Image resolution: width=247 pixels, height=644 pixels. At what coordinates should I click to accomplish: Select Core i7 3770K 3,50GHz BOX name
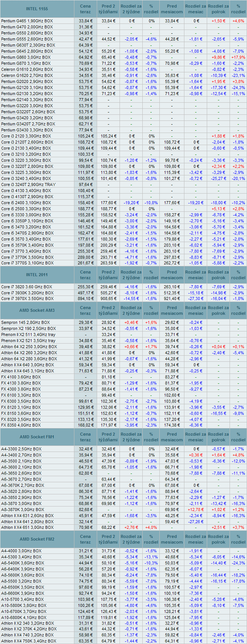click(x=27, y=257)
